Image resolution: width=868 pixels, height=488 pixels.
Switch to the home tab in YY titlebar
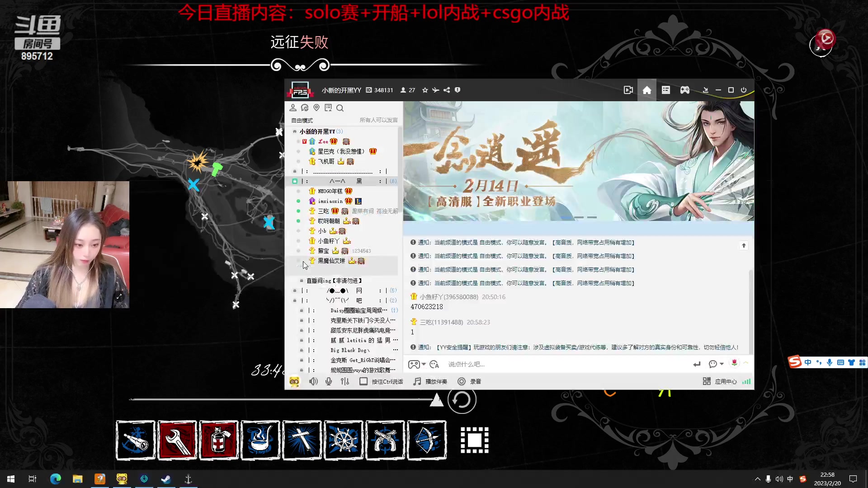[646, 90]
